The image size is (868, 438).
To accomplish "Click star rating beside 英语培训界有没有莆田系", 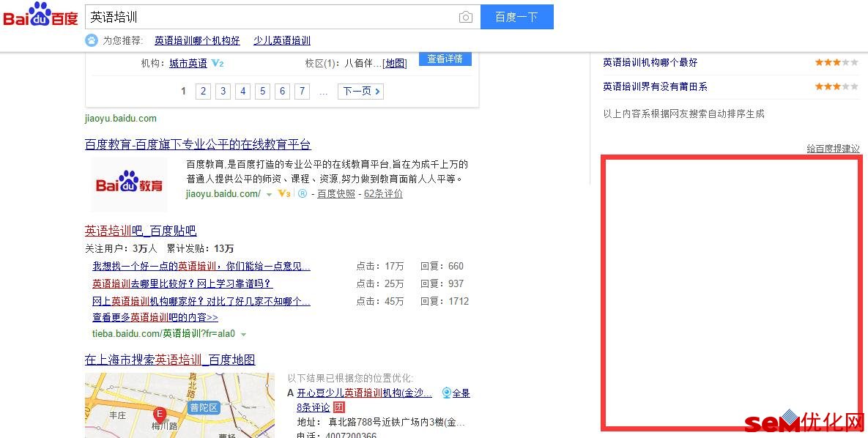I will (x=837, y=86).
